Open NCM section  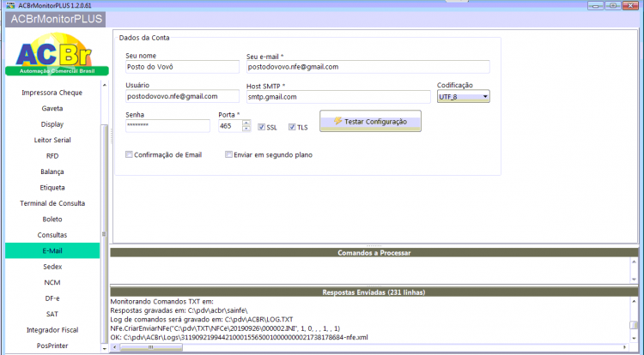coord(52,282)
